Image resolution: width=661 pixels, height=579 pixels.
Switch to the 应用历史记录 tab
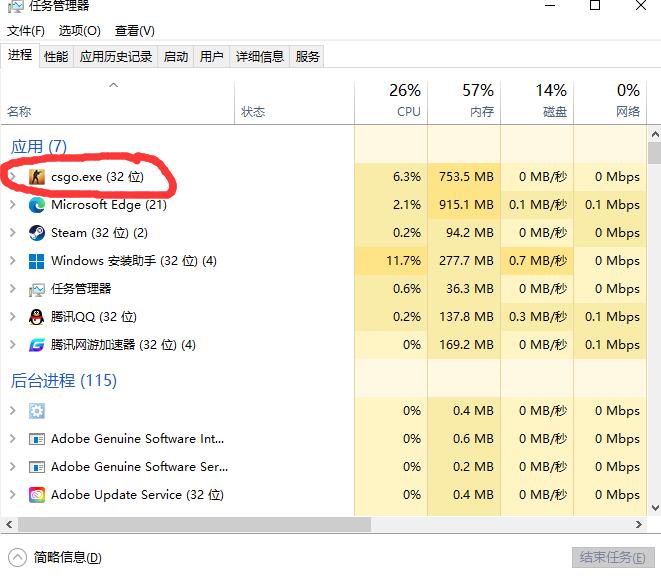click(x=116, y=57)
